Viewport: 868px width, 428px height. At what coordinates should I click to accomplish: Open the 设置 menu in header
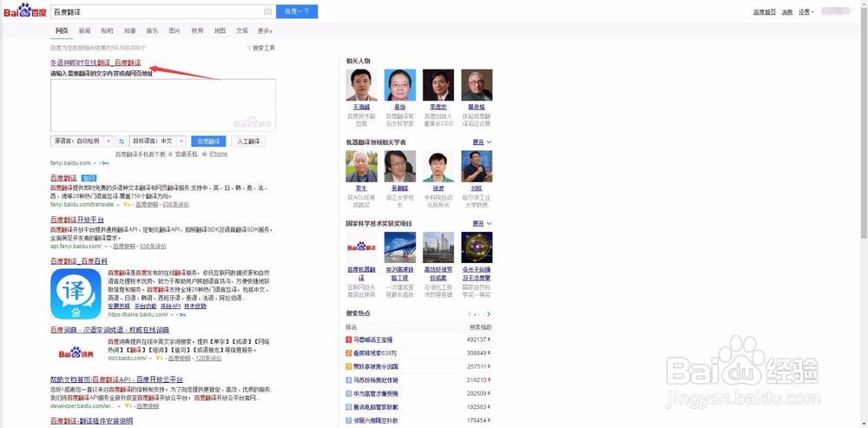(x=806, y=11)
